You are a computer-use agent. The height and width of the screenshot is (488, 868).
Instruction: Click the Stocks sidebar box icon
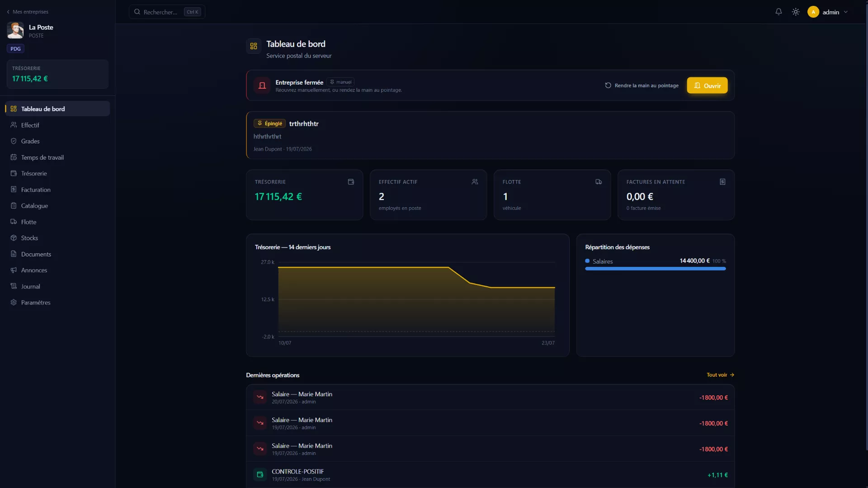[14, 238]
